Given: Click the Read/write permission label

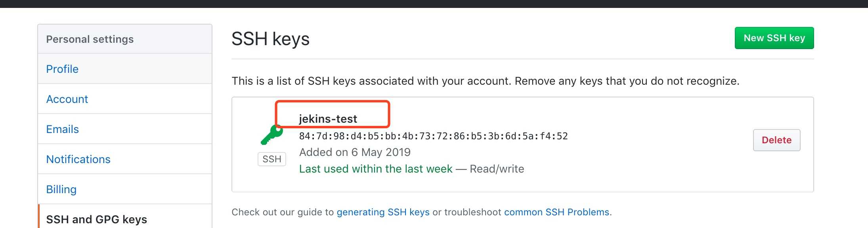Looking at the screenshot, I should point(497,169).
